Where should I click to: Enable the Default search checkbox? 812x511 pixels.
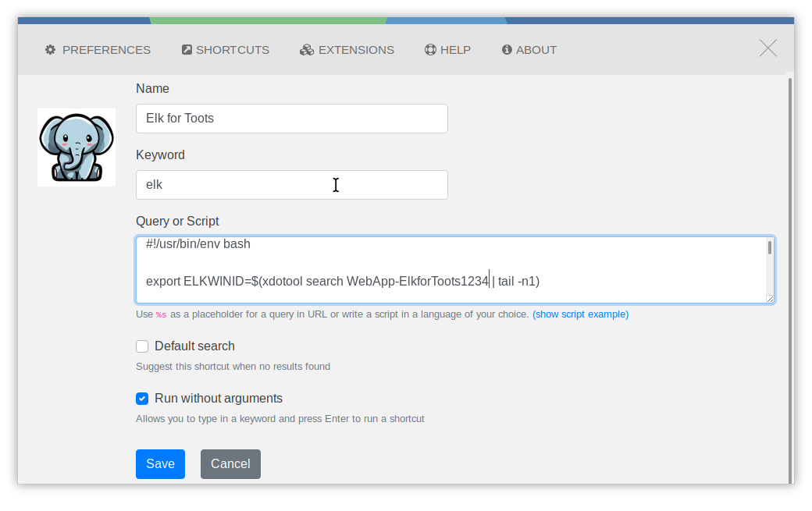(142, 346)
